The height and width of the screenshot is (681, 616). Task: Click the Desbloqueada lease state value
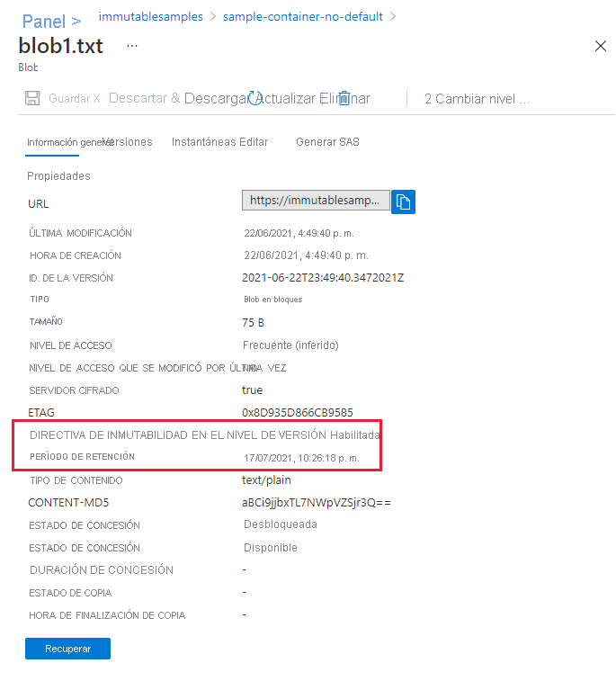click(281, 524)
